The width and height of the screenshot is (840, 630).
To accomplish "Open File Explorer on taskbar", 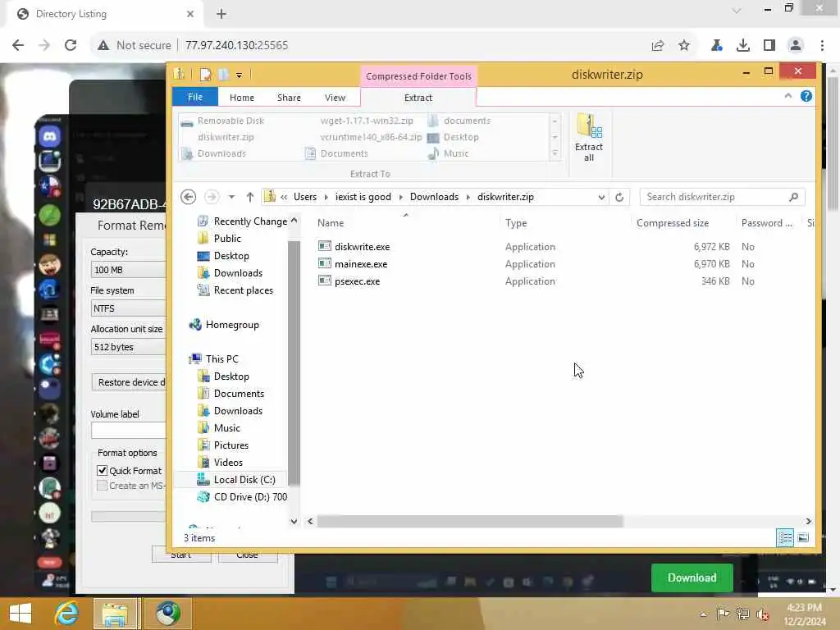I will [116, 614].
